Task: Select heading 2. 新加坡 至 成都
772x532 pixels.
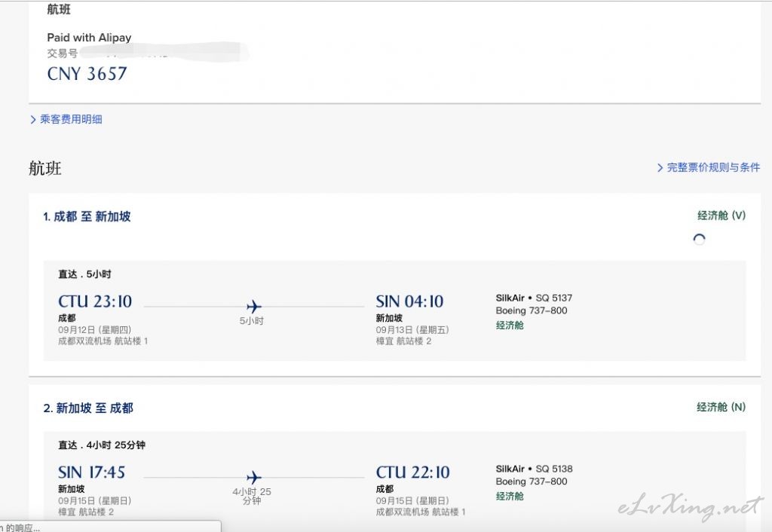Action: 88,408
